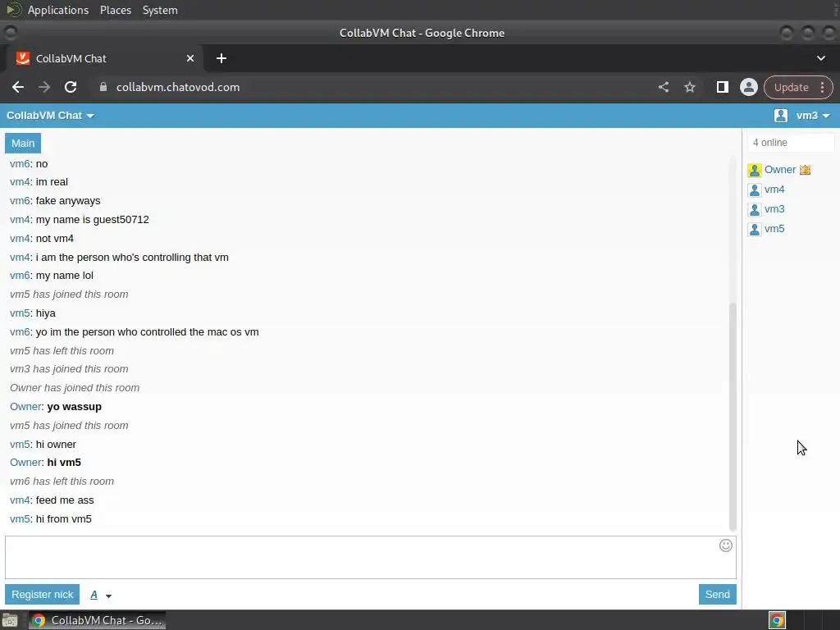Open the Places menu
The width and height of the screenshot is (840, 630).
115,10
